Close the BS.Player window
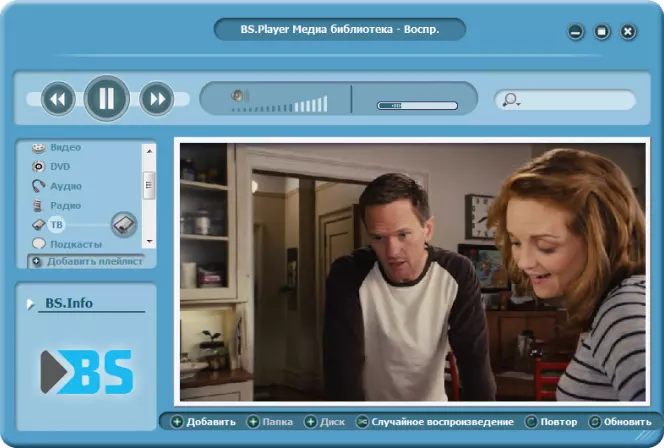The height and width of the screenshot is (448, 664). tap(628, 32)
